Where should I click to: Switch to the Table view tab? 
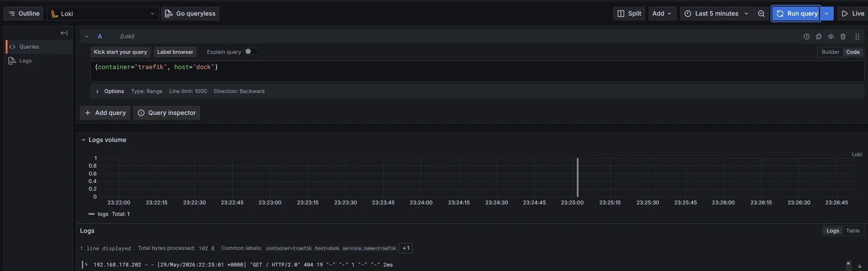[x=853, y=231]
